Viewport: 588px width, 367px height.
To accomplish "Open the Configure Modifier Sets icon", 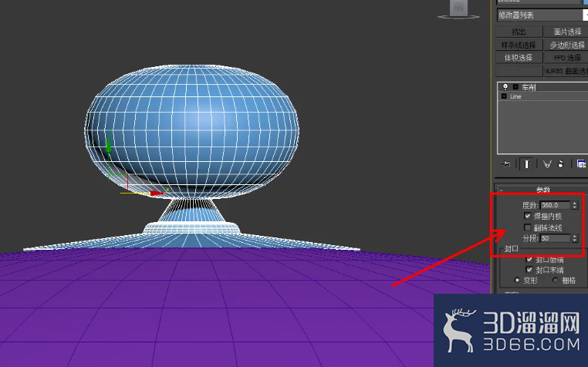I will coord(581,163).
